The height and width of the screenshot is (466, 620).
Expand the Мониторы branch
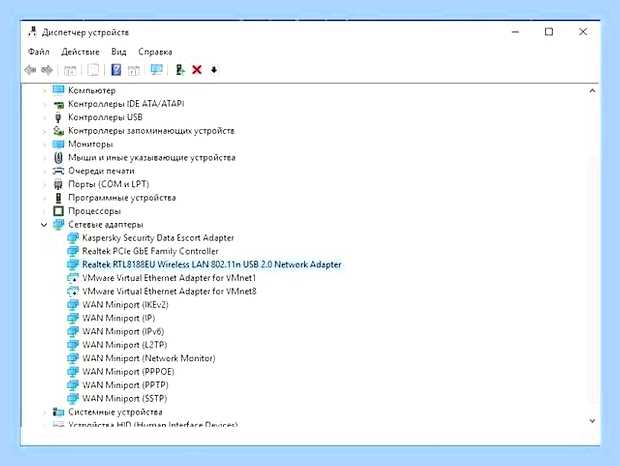(x=44, y=144)
